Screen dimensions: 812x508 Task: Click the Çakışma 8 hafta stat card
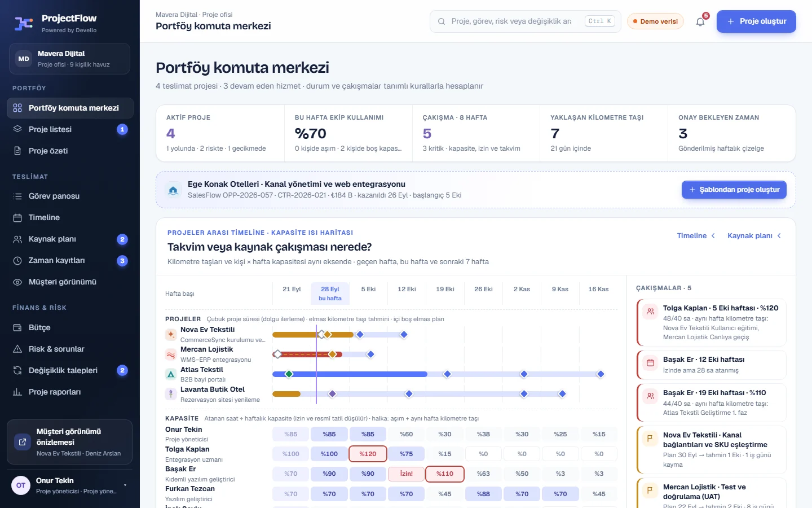[x=476, y=133]
